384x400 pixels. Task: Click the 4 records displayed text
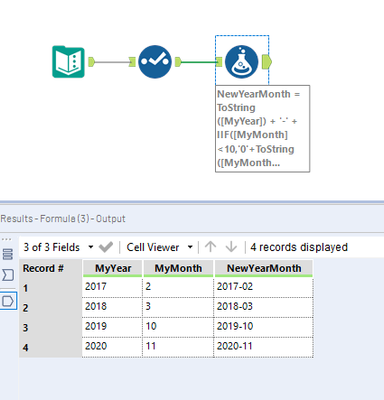click(299, 247)
